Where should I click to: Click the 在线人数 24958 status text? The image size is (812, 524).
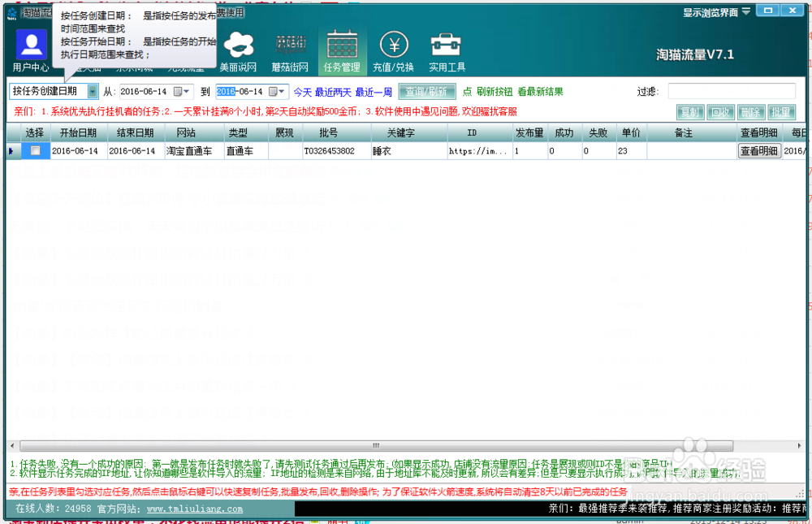click(x=54, y=509)
